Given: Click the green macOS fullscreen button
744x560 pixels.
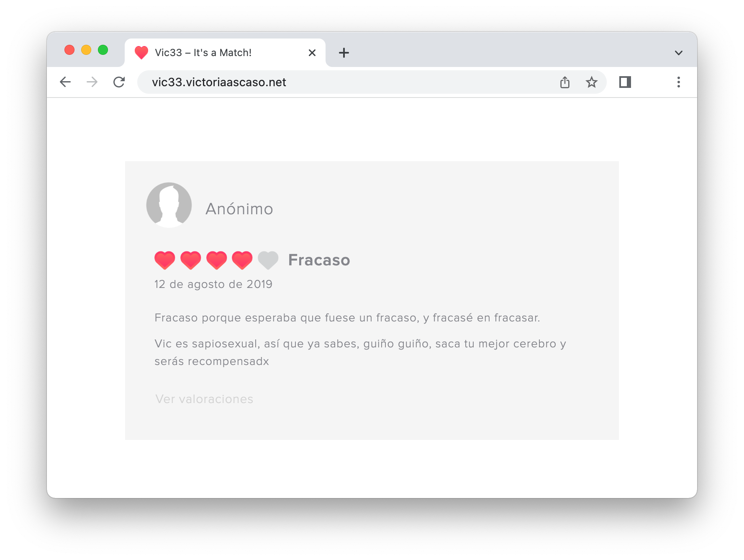Looking at the screenshot, I should coord(103,50).
